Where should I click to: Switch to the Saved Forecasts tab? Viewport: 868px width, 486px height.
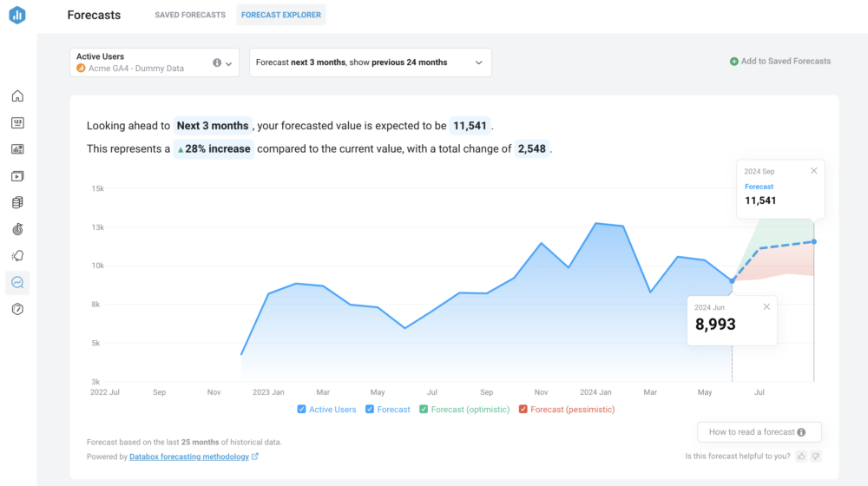(190, 15)
